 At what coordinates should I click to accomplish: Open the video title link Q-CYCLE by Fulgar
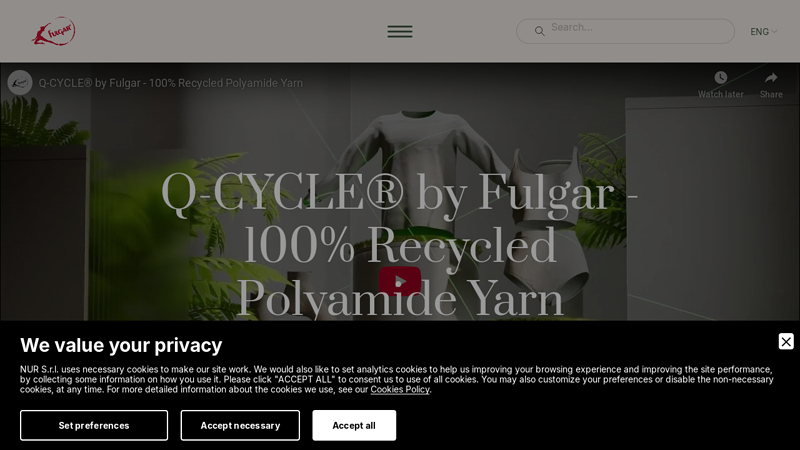171,83
